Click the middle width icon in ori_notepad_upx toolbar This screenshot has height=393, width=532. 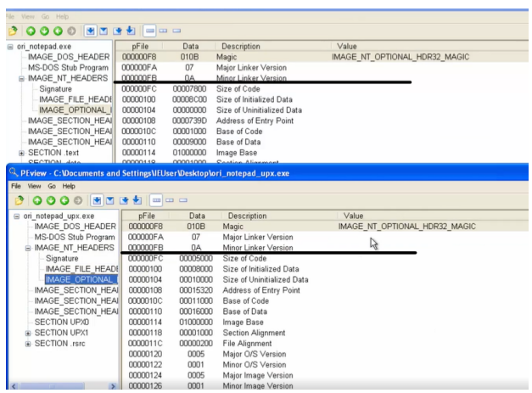click(x=170, y=200)
